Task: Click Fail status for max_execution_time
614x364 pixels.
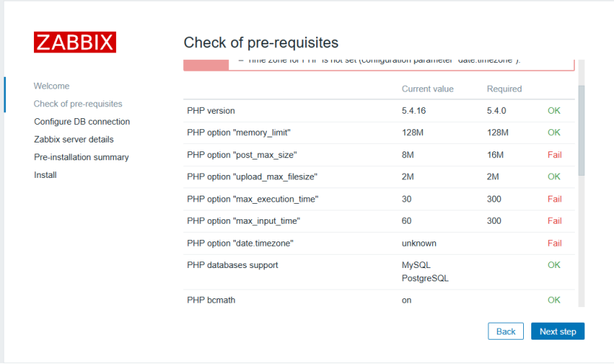Action: (554, 199)
